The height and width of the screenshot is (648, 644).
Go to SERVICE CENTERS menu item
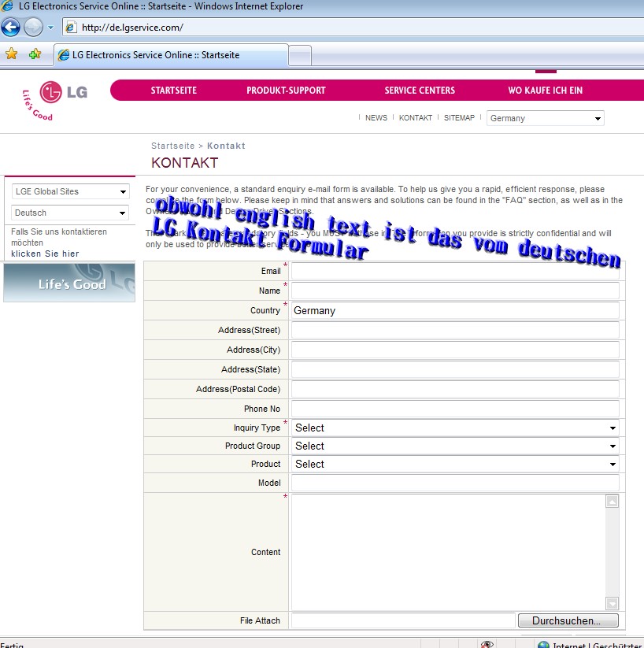tap(420, 91)
